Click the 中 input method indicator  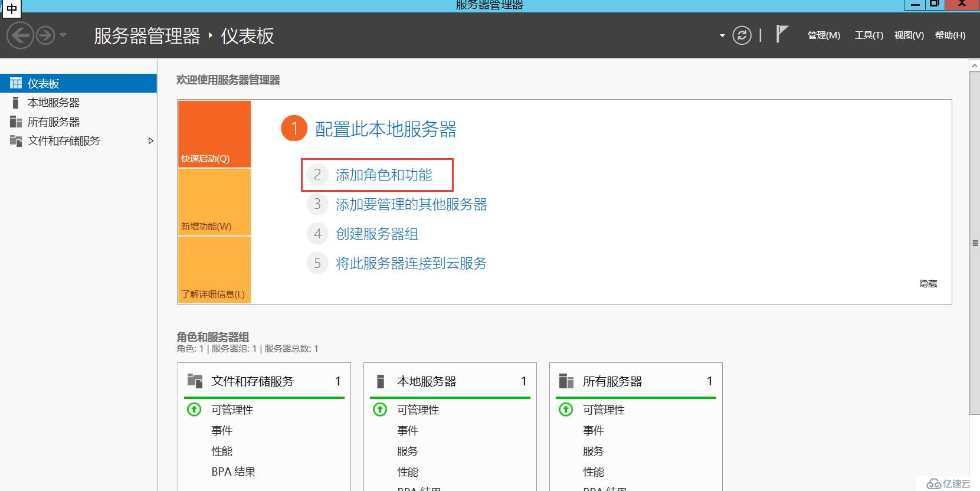point(11,8)
